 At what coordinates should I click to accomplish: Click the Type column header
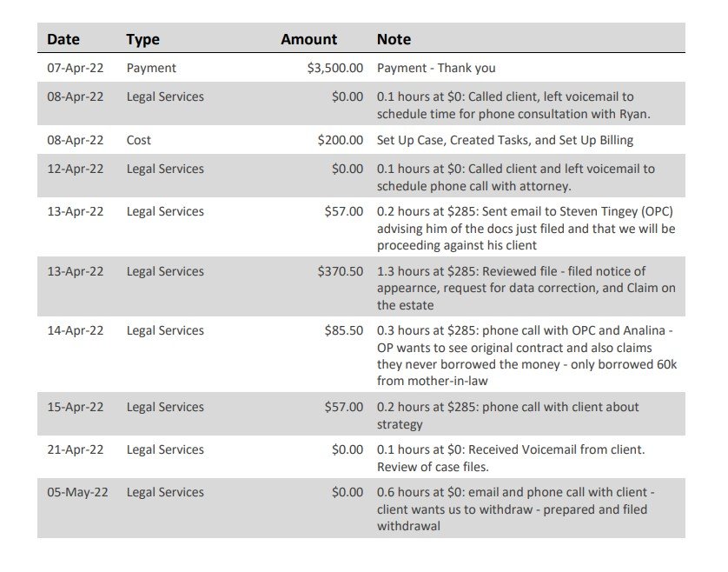142,39
